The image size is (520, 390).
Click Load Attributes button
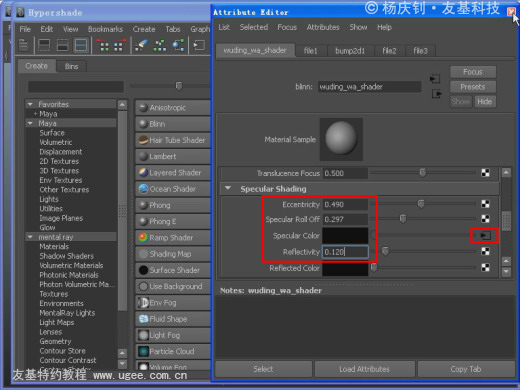(364, 369)
